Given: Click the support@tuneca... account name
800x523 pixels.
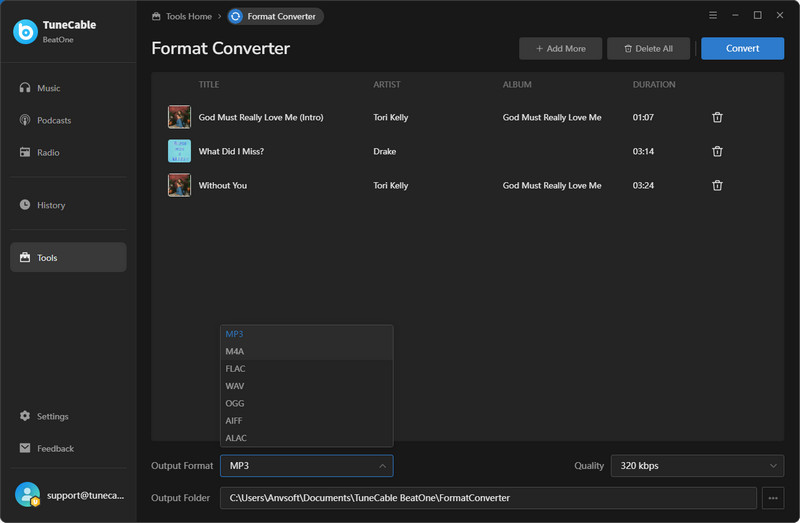Looking at the screenshot, I should (85, 495).
